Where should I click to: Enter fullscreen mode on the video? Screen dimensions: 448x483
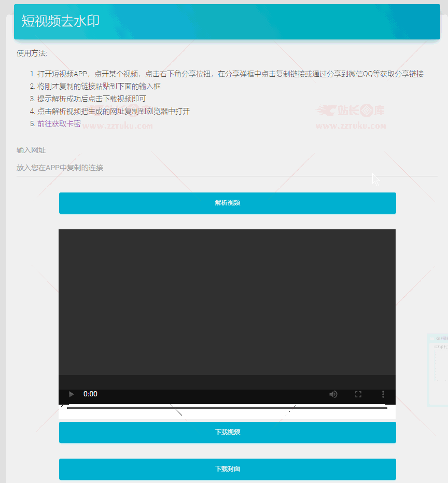click(x=358, y=394)
